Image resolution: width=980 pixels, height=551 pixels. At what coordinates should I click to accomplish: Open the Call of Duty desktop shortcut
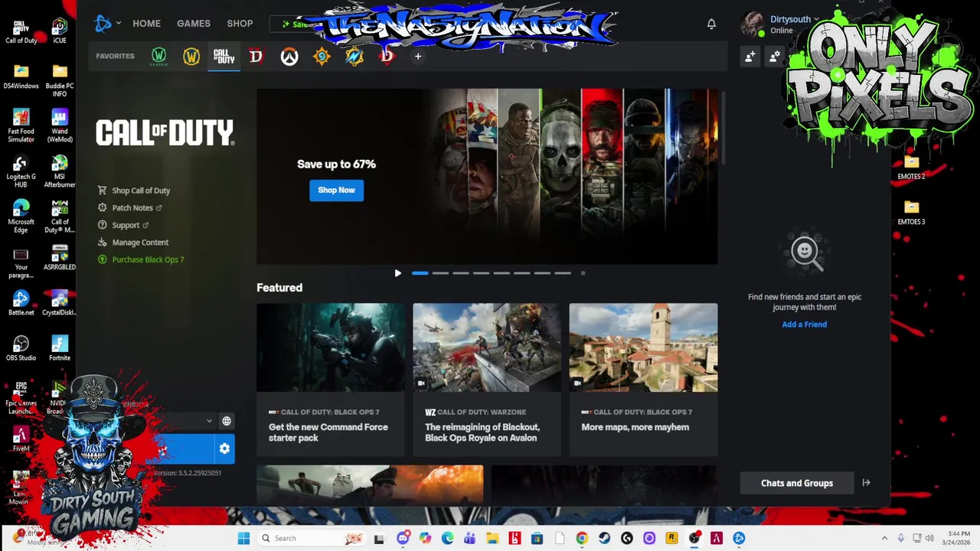(x=21, y=31)
